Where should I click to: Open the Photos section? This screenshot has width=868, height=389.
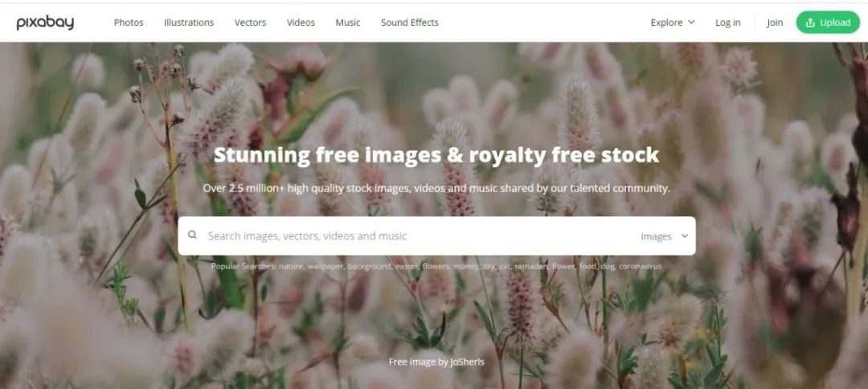[129, 23]
